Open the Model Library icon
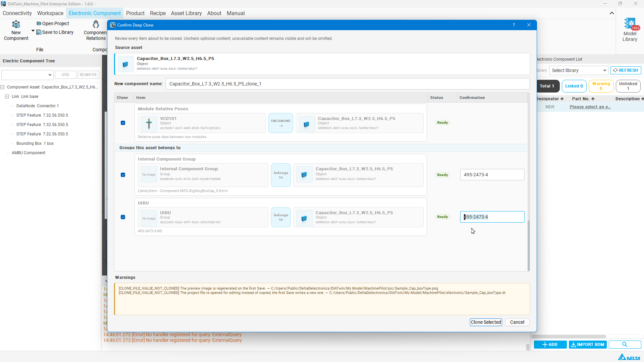644x362 pixels. point(630,24)
